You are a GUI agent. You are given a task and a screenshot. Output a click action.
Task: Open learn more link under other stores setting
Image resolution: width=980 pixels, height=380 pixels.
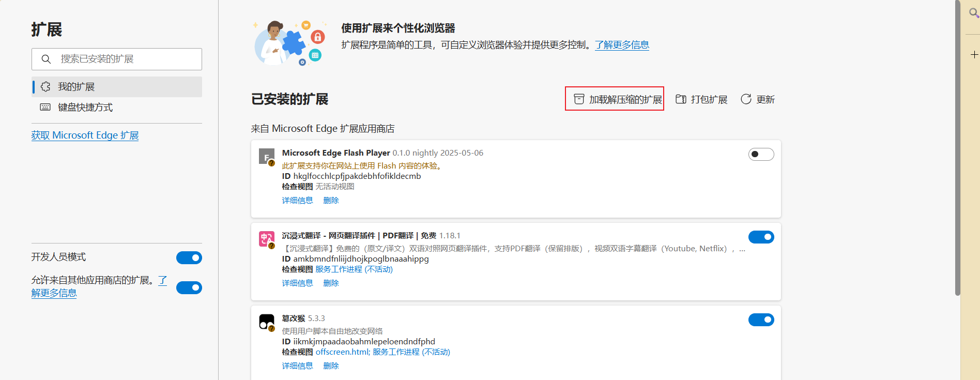tap(54, 293)
